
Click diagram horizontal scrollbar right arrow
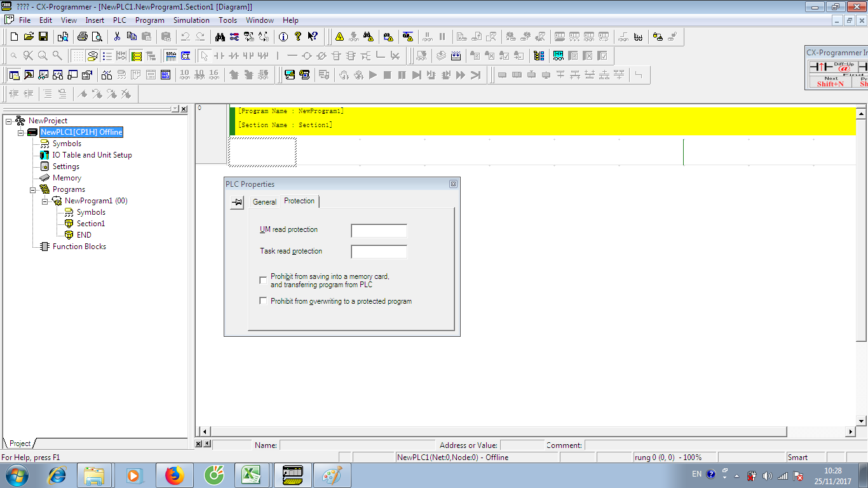851,431
